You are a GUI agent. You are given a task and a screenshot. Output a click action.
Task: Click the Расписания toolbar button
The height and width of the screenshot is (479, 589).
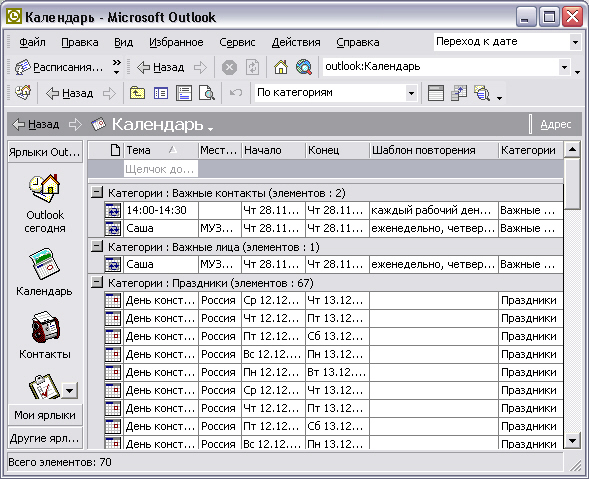point(59,68)
